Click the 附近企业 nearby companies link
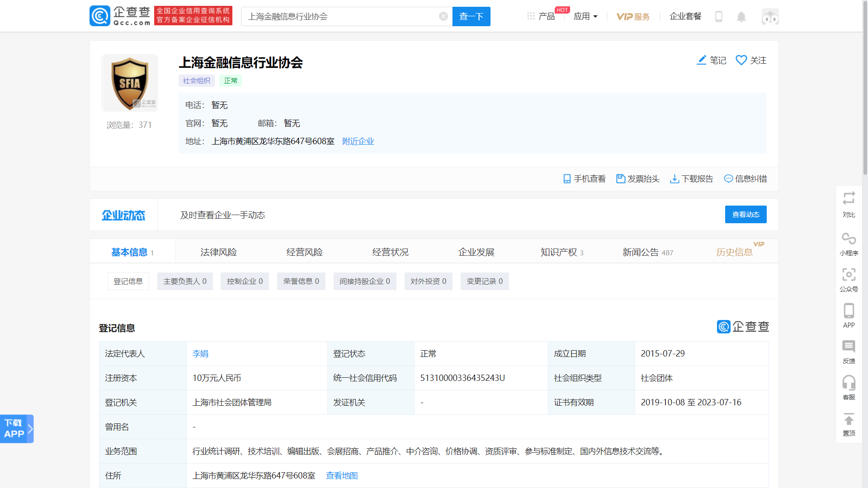Screen dimensions: 868x488 358,141
